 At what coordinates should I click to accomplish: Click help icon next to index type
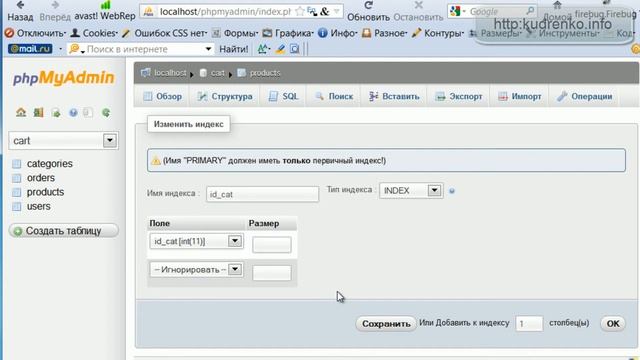point(452,191)
